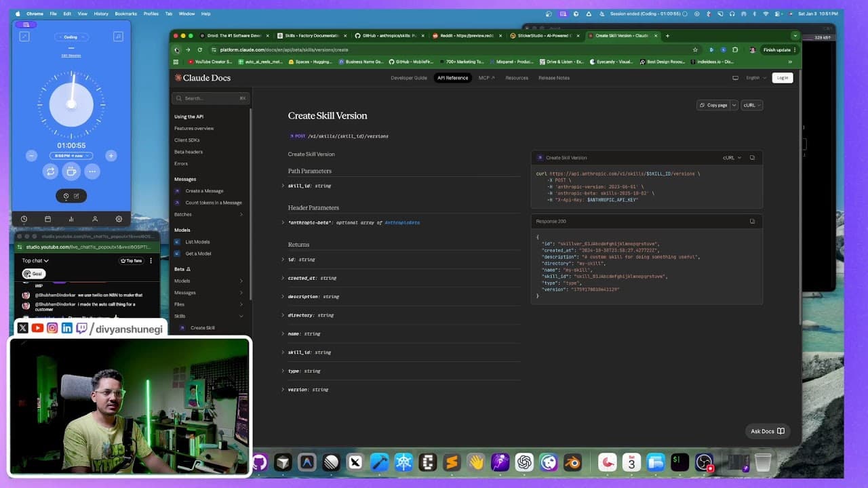View stats via the bar chart icon in timer app
868x488 pixels.
71,218
